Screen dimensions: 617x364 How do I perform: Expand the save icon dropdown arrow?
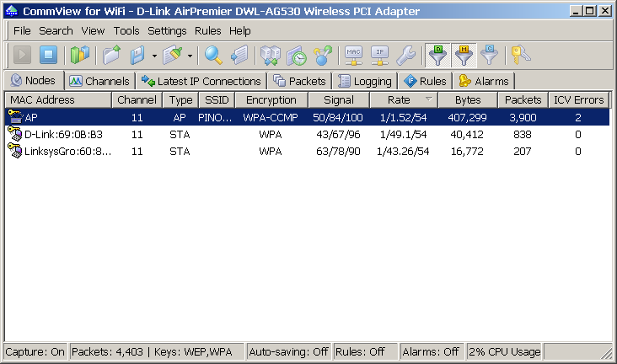point(154,56)
